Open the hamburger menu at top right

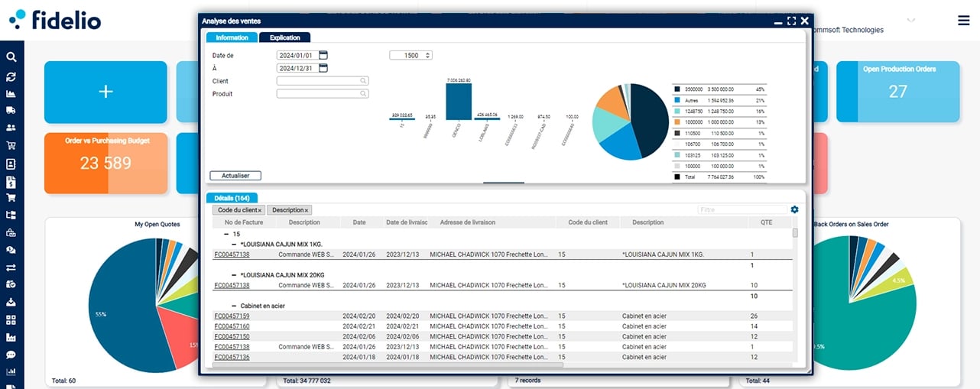[963, 21]
